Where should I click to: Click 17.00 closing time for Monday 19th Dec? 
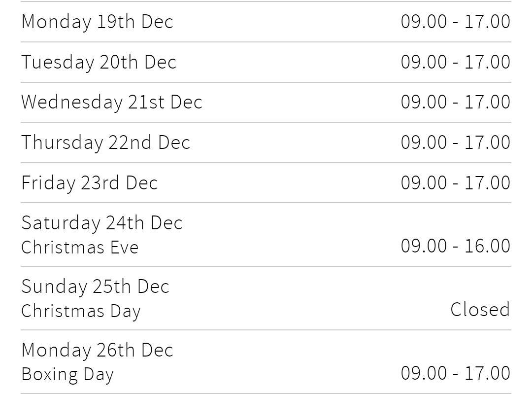point(487,22)
